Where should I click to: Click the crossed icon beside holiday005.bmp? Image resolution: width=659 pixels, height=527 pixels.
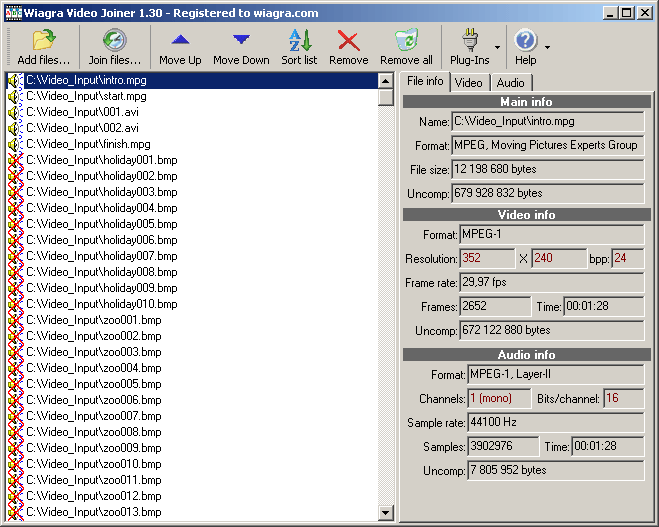coord(16,224)
